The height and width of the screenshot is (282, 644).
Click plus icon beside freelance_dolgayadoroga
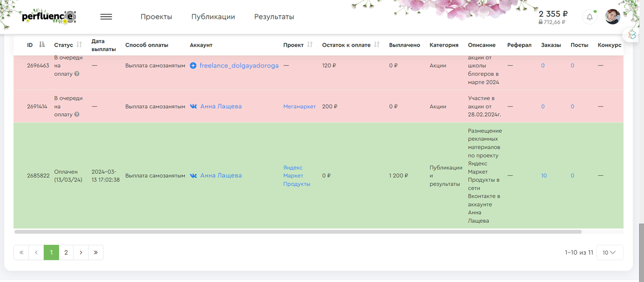point(194,65)
